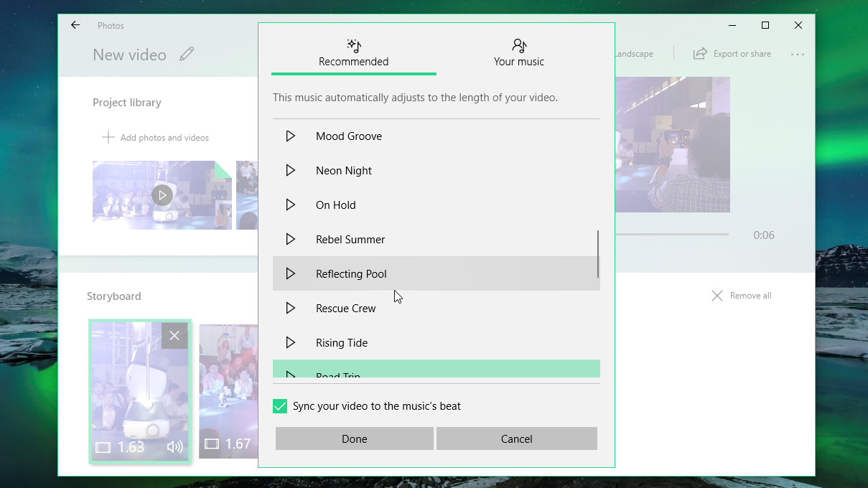Viewport: 868px width, 488px height.
Task: Switch to the Your music tab
Action: [x=518, y=52]
